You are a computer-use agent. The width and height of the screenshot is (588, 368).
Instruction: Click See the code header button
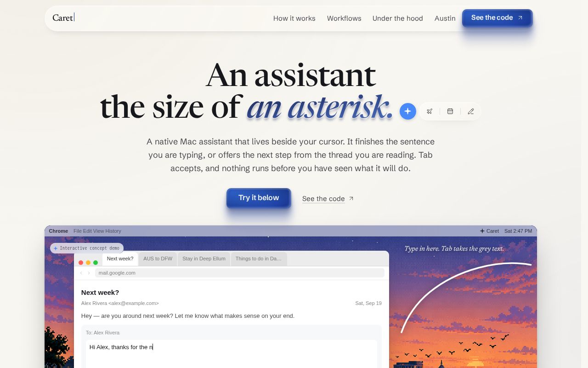[x=498, y=18]
